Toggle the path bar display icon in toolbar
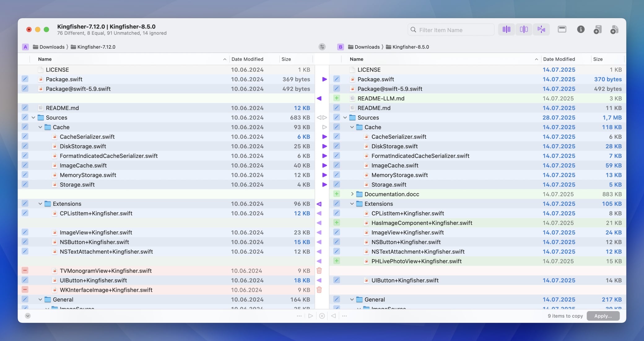Viewport: 644px width, 341px height. tap(562, 29)
